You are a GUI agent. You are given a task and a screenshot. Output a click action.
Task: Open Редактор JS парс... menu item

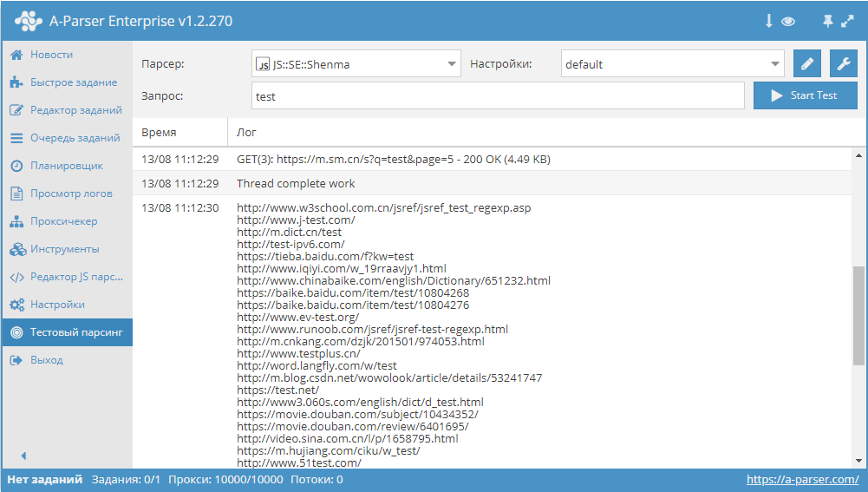[67, 277]
